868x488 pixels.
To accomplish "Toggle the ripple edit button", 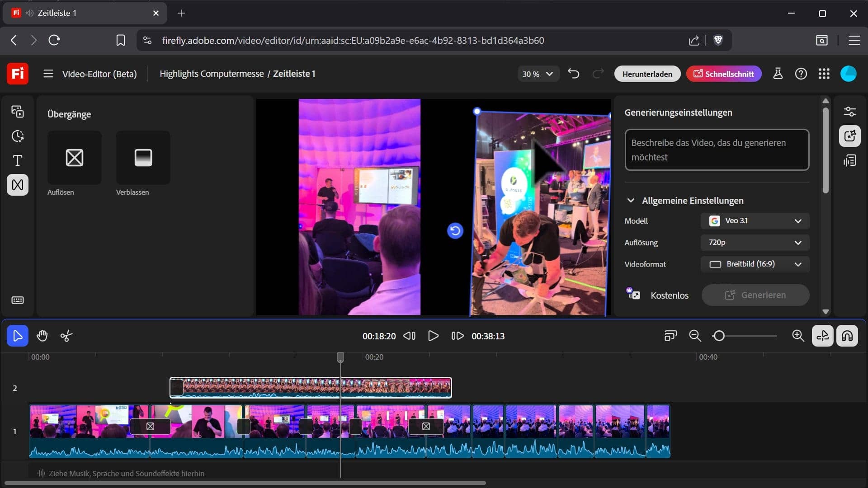I will pyautogui.click(x=822, y=336).
